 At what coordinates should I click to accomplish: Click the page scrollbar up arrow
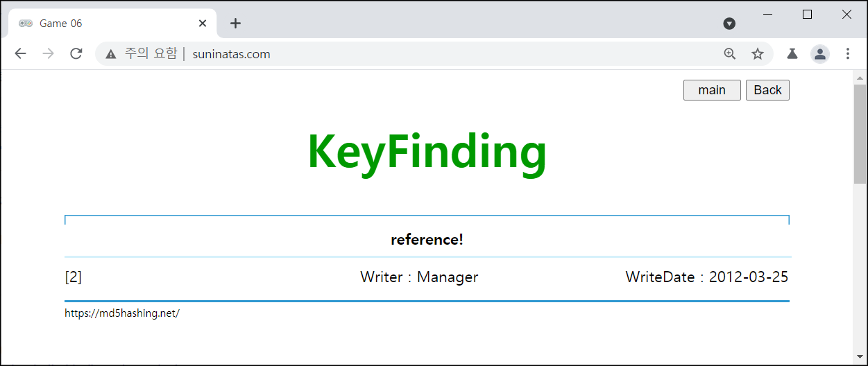coord(860,77)
